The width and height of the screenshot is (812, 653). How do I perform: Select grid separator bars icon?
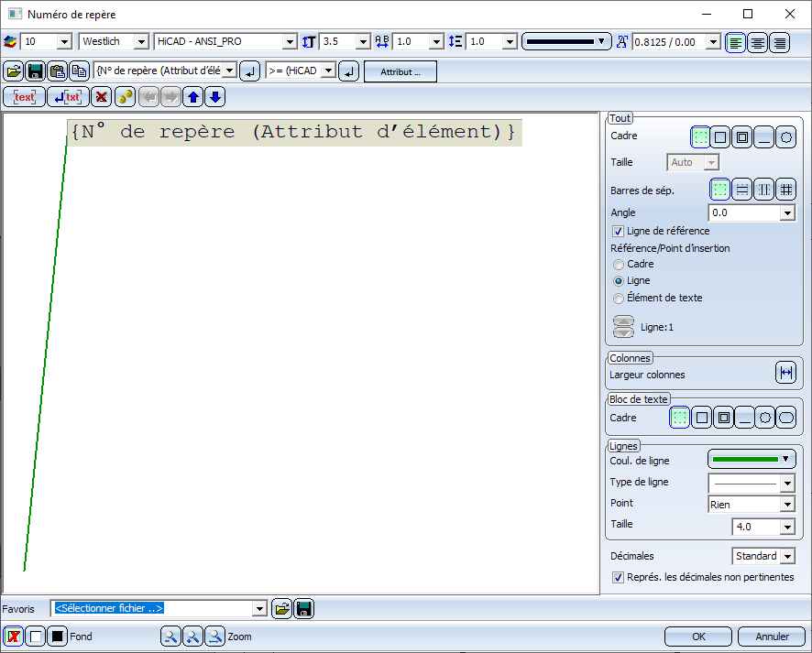pyautogui.click(x=785, y=190)
